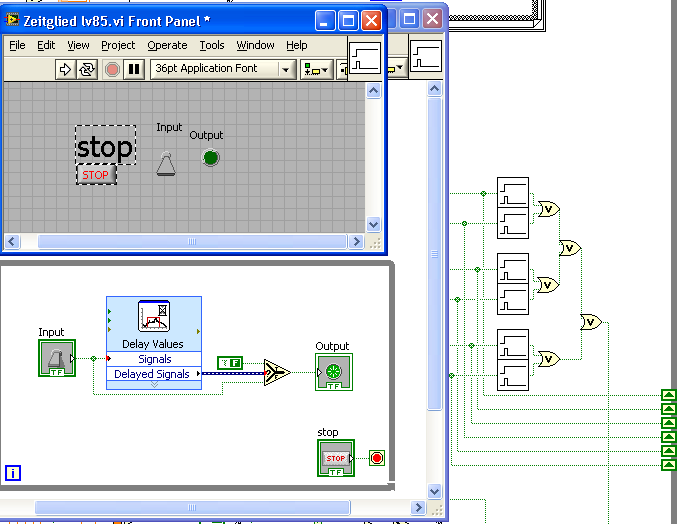
Task: Select the large stop label text
Action: (105, 146)
